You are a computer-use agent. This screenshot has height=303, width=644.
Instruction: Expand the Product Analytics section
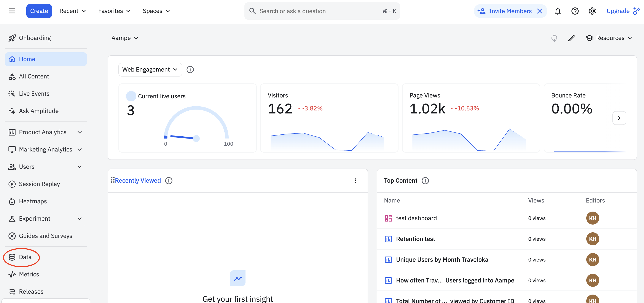(80, 132)
